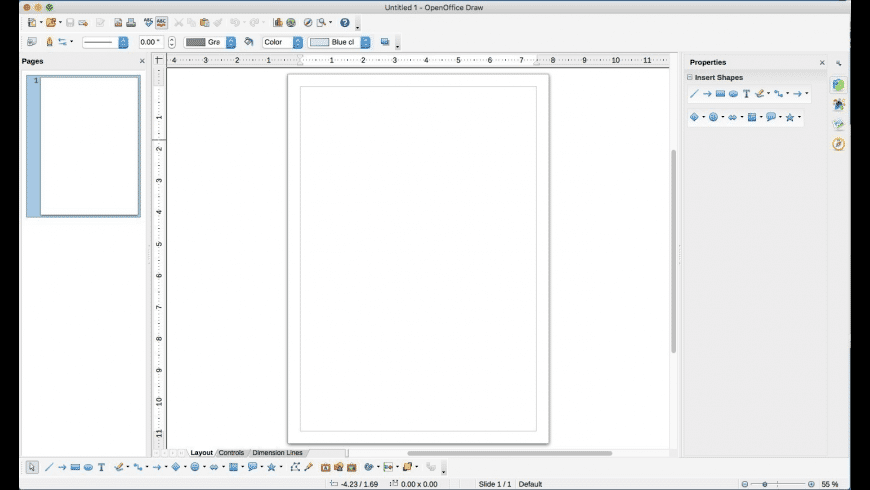This screenshot has height=490, width=870.
Task: Select the arrow Select tool in drawing toolbar
Action: [31, 467]
